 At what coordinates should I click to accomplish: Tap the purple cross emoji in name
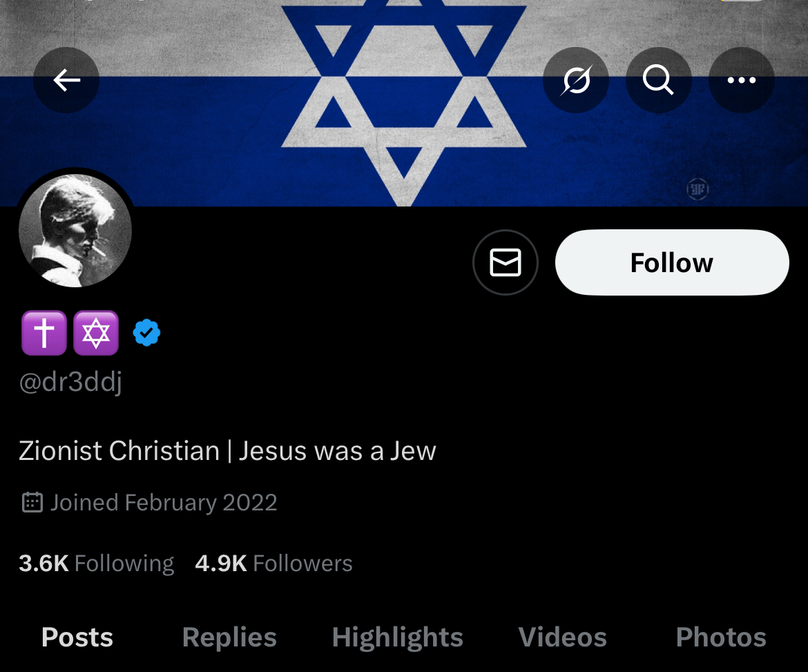coord(44,333)
